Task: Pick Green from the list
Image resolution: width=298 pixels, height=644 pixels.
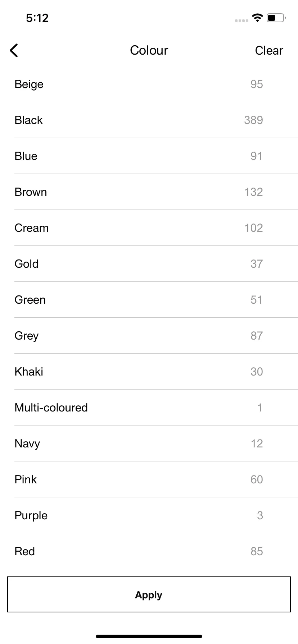Action: click(149, 300)
